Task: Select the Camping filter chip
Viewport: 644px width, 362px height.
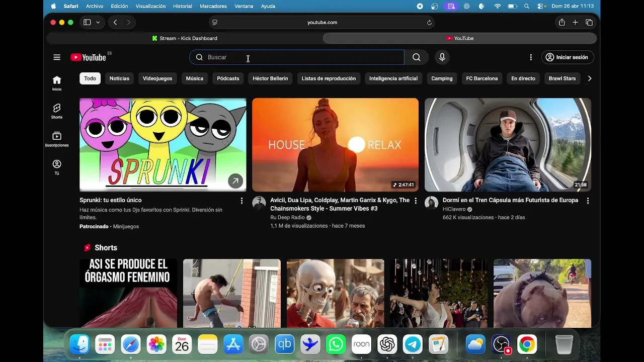Action: (442, 78)
